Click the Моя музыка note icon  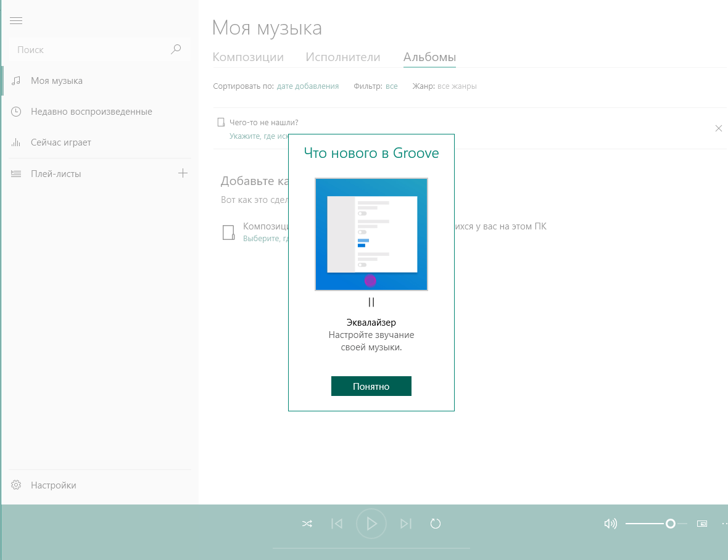(x=16, y=81)
